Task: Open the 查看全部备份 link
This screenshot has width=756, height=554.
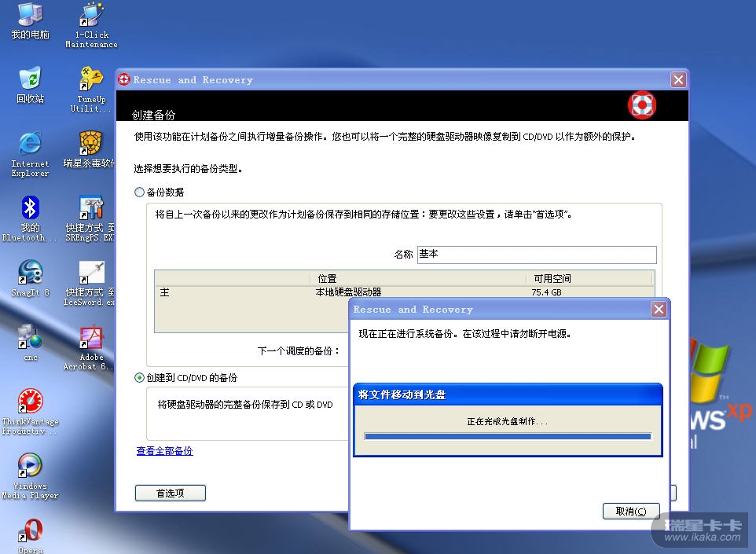Action: [x=164, y=451]
